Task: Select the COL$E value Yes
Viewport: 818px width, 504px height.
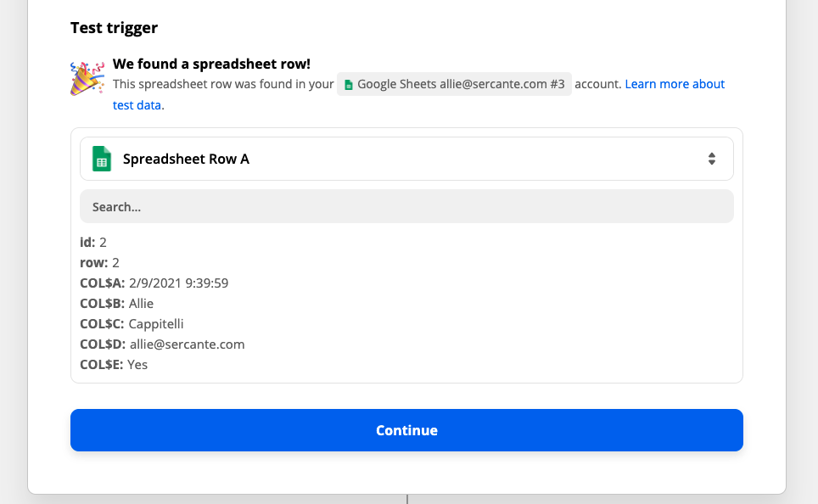Action: 137,364
